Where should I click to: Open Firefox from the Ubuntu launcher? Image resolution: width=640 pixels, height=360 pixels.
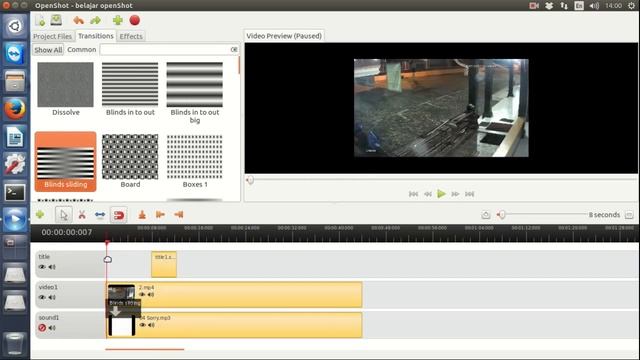coord(15,109)
